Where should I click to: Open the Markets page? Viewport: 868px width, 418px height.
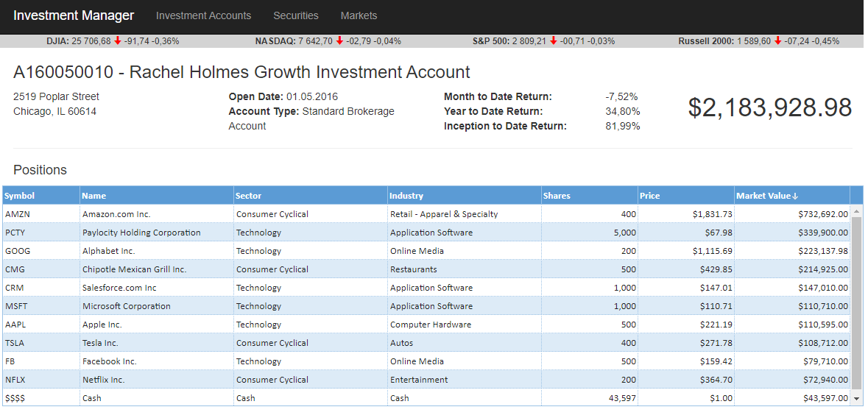coord(359,15)
